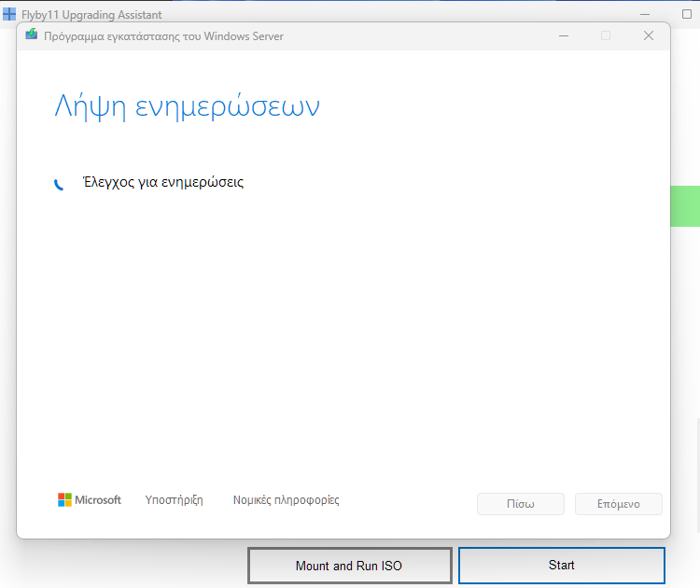Click the Πίσω back button
This screenshot has height=588, width=700.
click(521, 504)
